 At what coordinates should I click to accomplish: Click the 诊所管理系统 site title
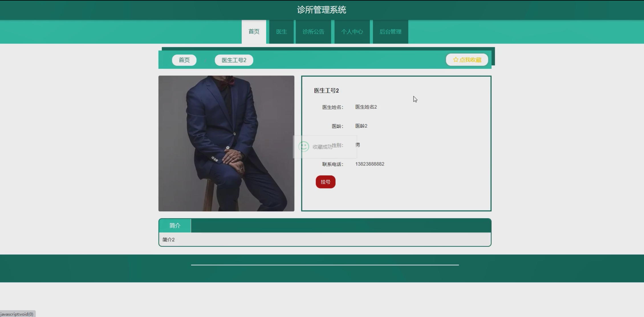(322, 10)
